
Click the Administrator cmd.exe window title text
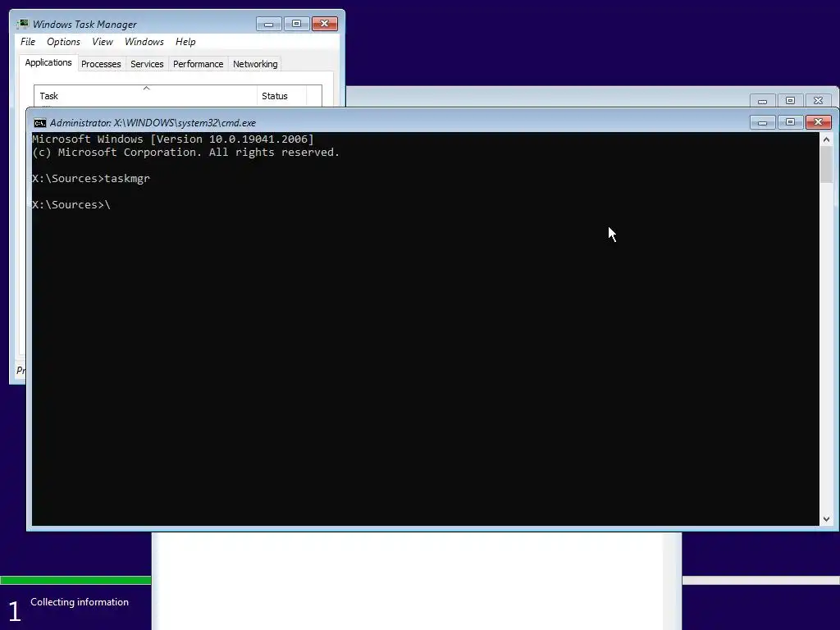(x=153, y=123)
